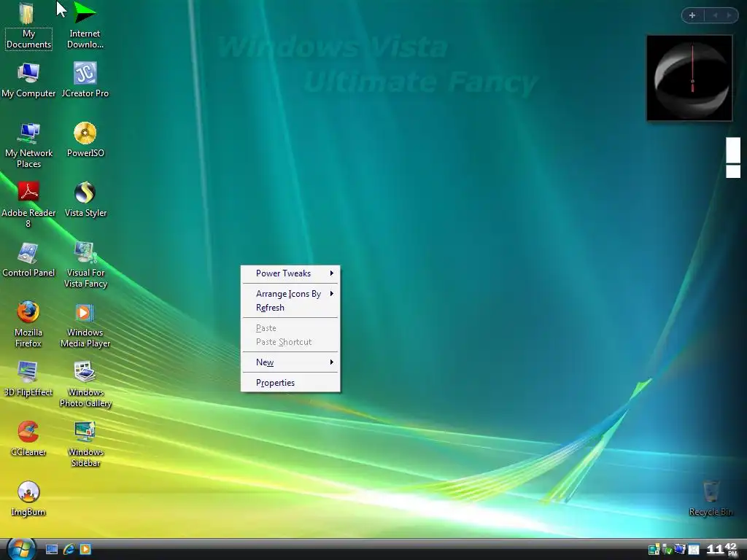Click the sidebar next arrow
Screen dimensions: 747x560
[729, 15]
